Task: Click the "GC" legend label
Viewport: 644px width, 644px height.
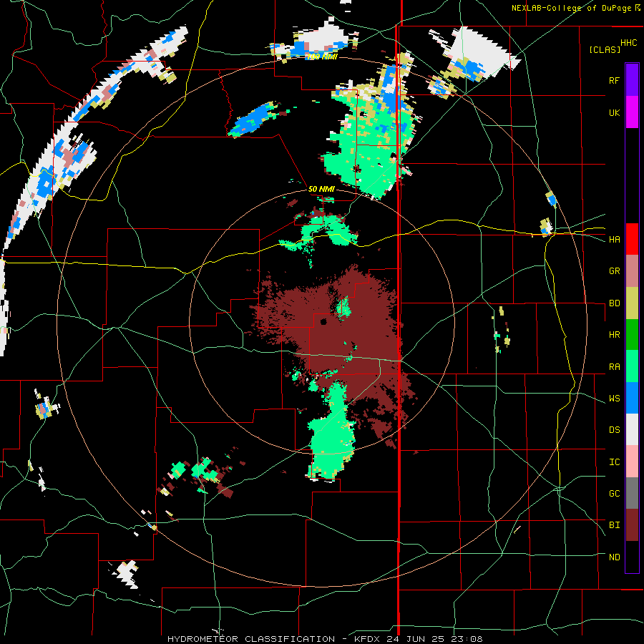Action: pyautogui.click(x=614, y=494)
